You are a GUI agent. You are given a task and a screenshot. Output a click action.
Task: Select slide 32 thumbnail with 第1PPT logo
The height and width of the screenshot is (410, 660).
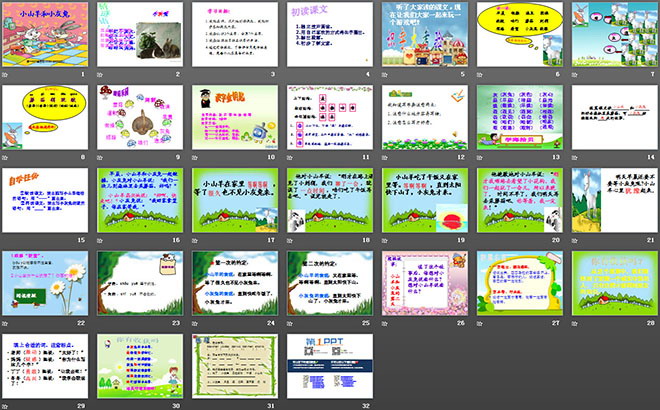(330, 366)
